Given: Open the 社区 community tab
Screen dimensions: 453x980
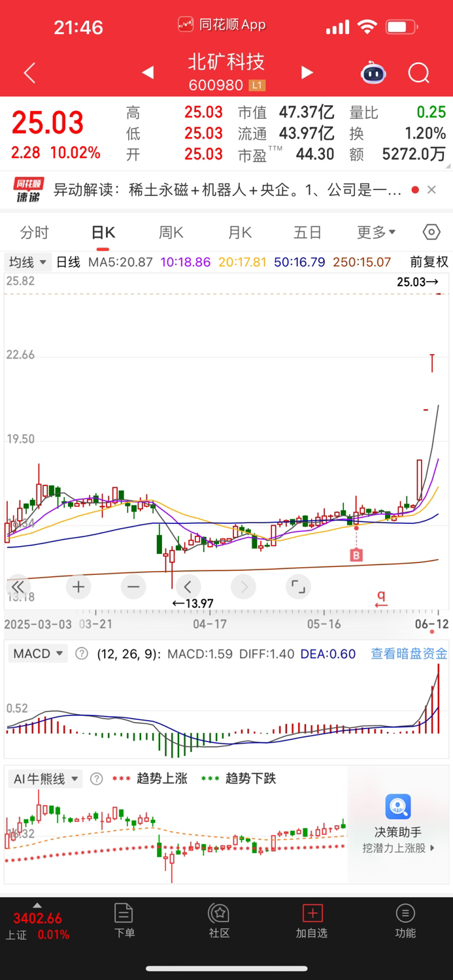Looking at the screenshot, I should pos(219,921).
